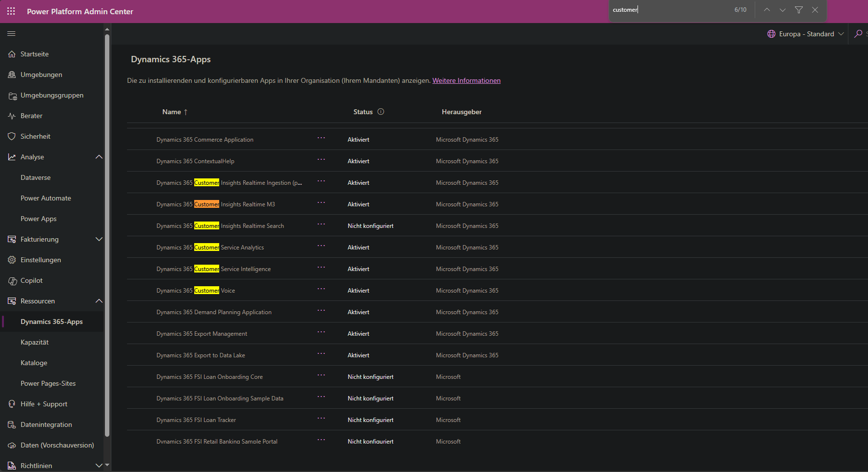
Task: Collapse the navigation hamburger menu
Action: tap(11, 34)
